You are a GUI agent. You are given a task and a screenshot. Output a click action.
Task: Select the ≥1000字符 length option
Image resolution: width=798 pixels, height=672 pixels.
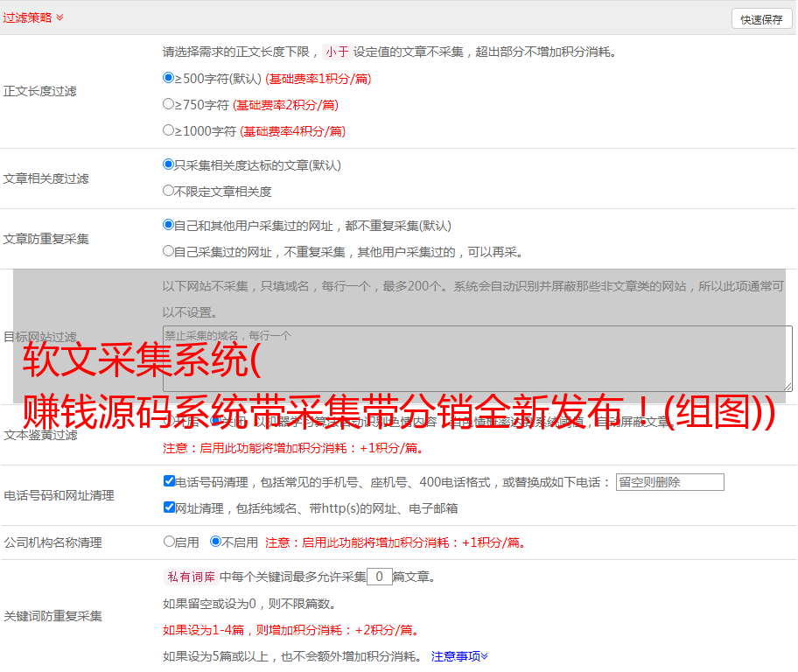pos(169,130)
